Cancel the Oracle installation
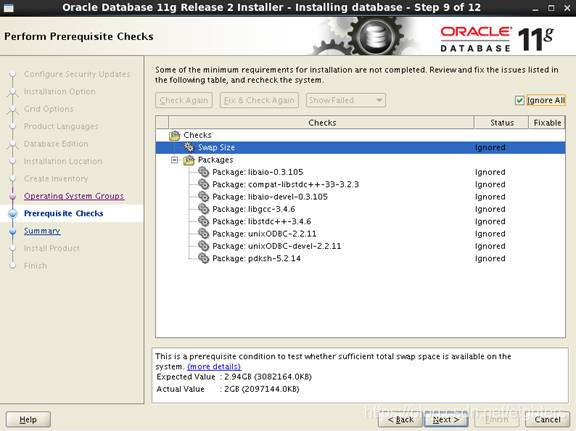 tap(547, 420)
